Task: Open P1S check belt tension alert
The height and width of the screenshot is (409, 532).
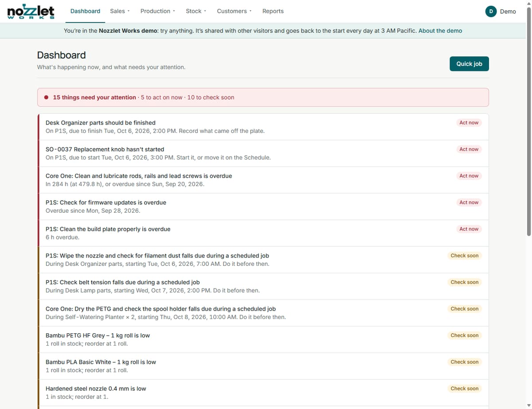Action: tap(263, 286)
